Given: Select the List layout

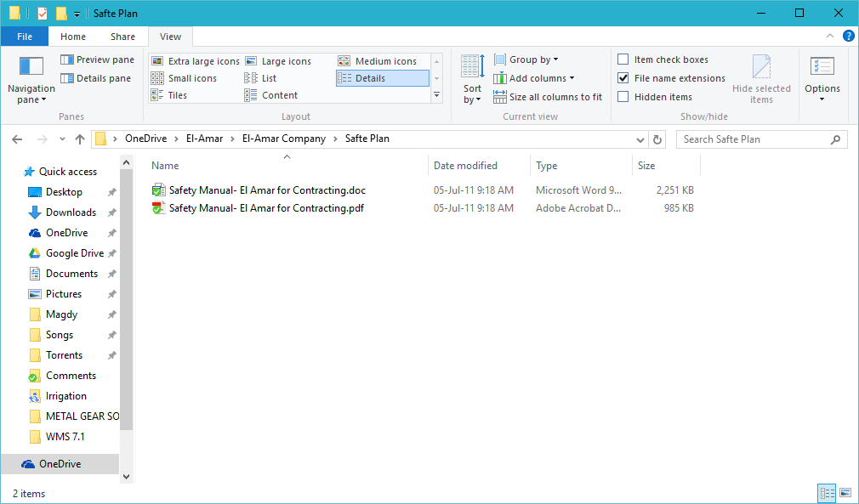Looking at the screenshot, I should (269, 77).
